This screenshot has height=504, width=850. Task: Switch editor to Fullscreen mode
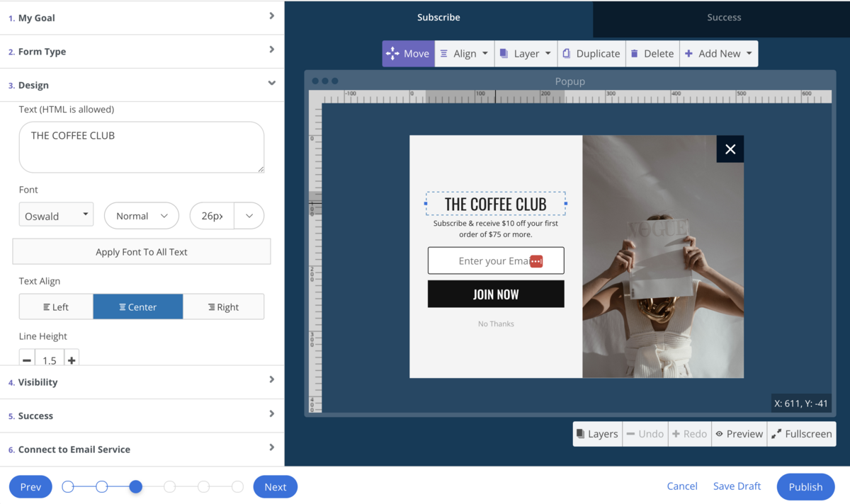click(x=801, y=434)
